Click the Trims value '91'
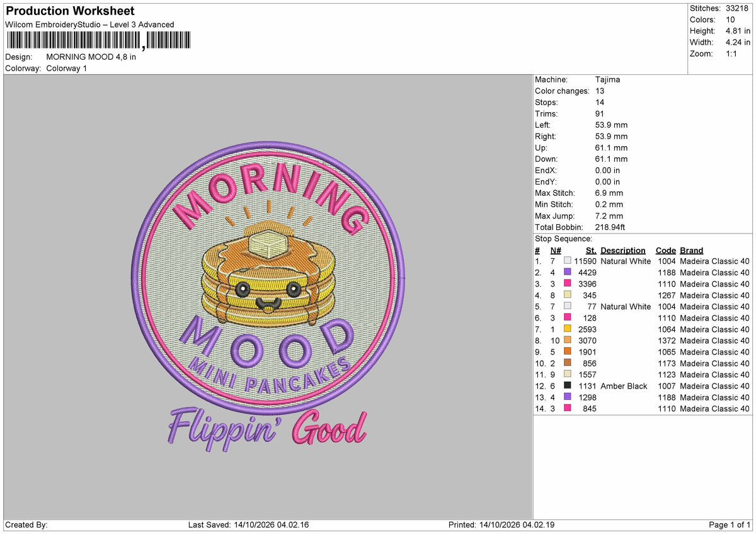Image resolution: width=756 pixels, height=534 pixels. pos(600,113)
